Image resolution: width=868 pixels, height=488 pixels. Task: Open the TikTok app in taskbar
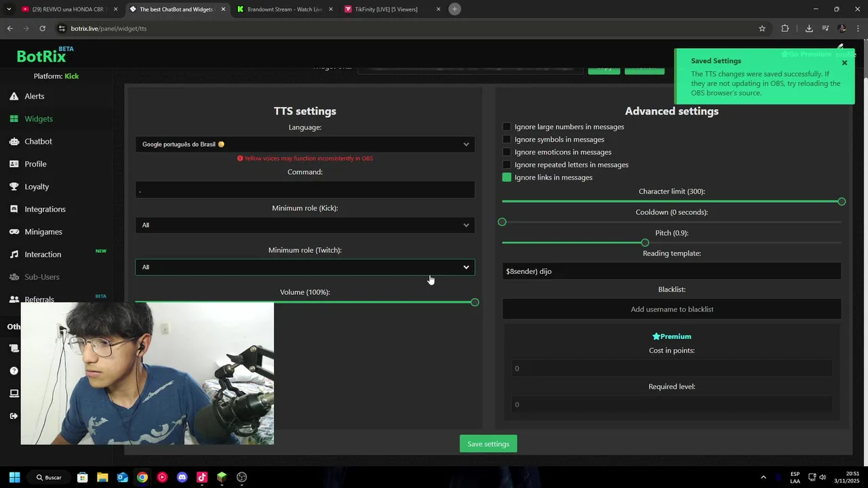pyautogui.click(x=202, y=477)
